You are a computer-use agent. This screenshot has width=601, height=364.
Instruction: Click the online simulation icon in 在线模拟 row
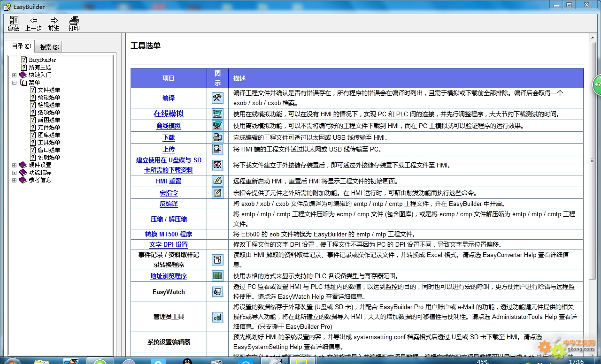217,114
